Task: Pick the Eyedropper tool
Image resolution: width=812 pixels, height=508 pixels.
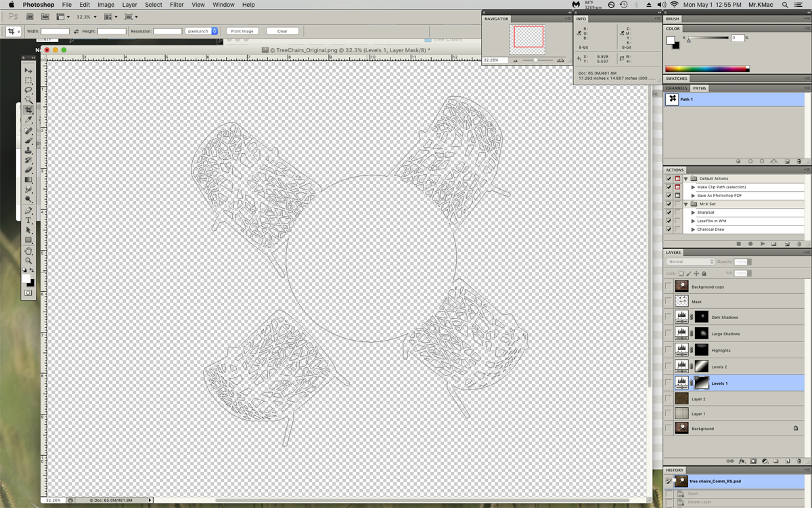Action: [x=28, y=120]
